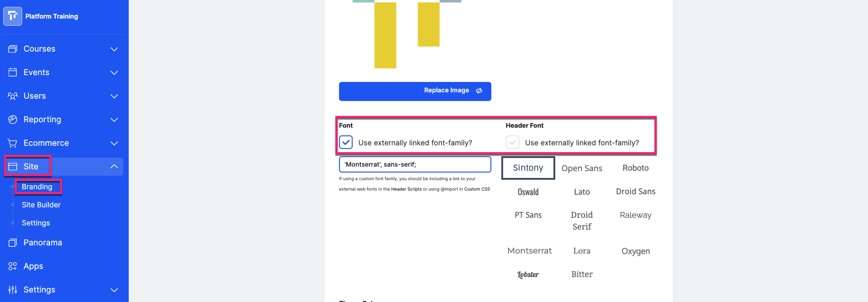868x302 pixels.
Task: Click the Ecommerce shopping cart icon
Action: [x=13, y=143]
